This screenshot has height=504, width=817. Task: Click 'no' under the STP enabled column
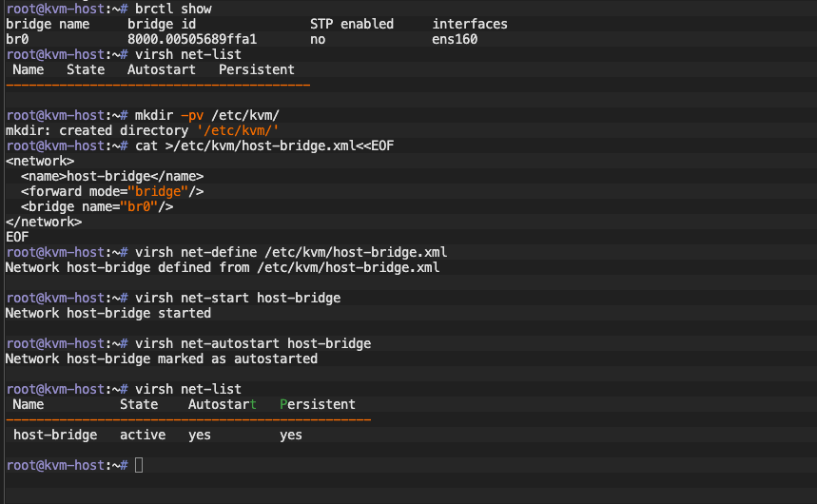(x=318, y=39)
